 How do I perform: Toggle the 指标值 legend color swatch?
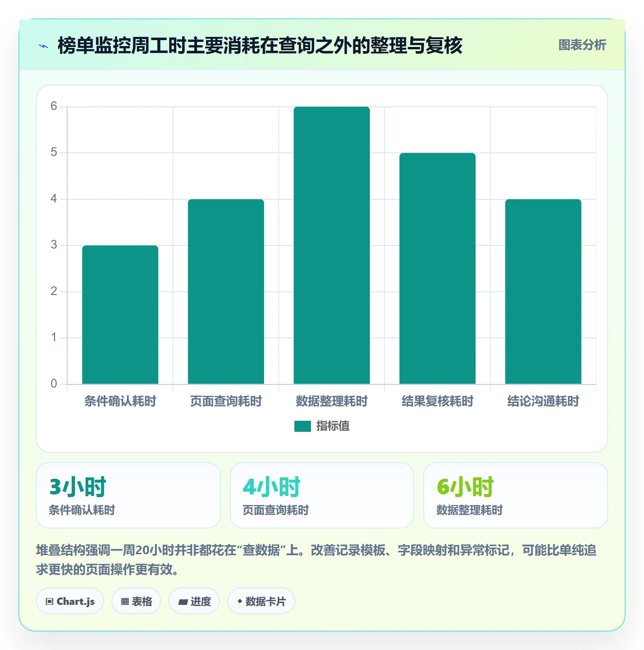pyautogui.click(x=302, y=426)
